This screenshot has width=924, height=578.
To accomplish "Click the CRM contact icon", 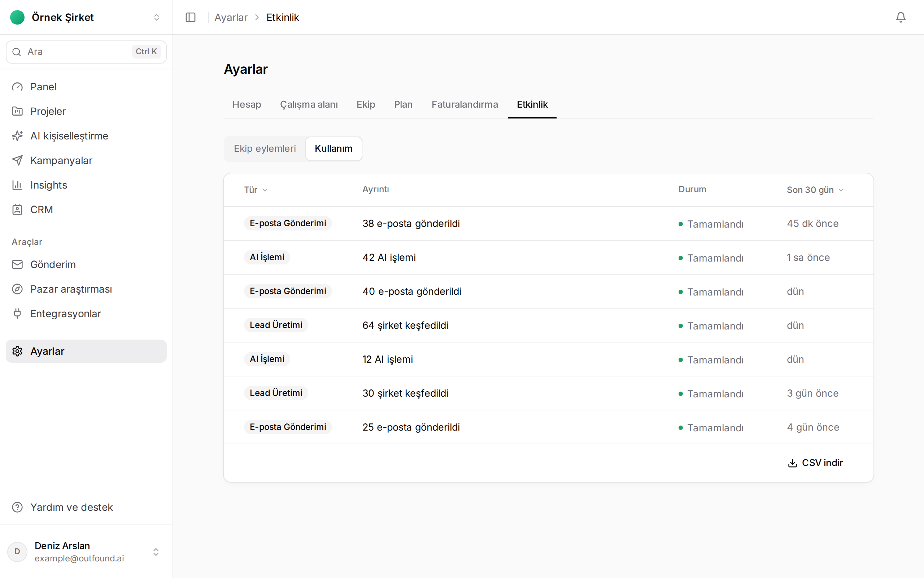I will pos(17,210).
